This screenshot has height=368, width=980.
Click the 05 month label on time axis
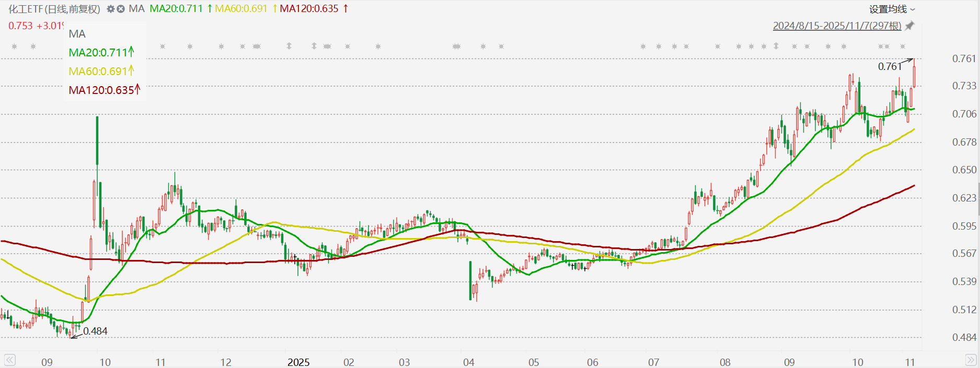point(533,362)
